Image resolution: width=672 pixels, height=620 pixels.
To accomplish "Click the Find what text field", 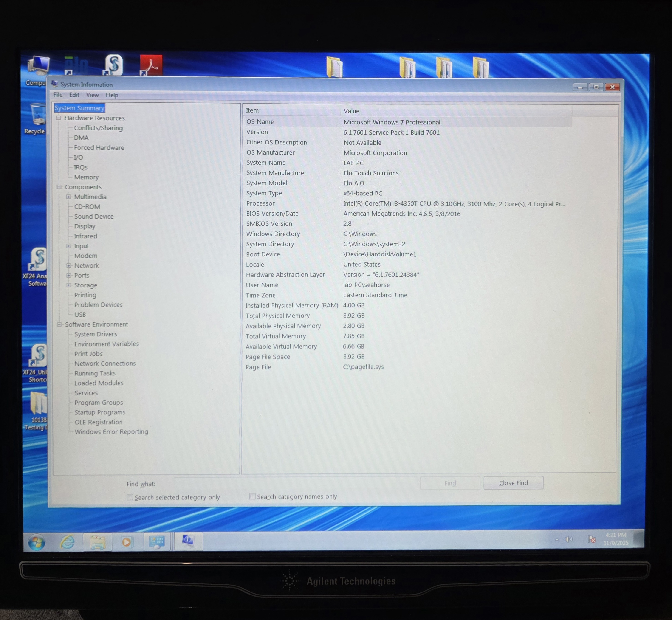I will 295,483.
